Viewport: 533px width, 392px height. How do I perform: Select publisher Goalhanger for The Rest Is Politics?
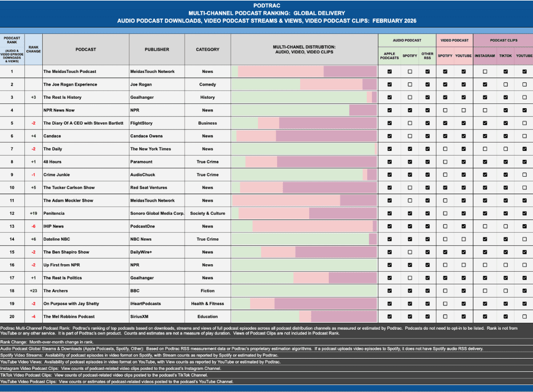[x=143, y=277]
